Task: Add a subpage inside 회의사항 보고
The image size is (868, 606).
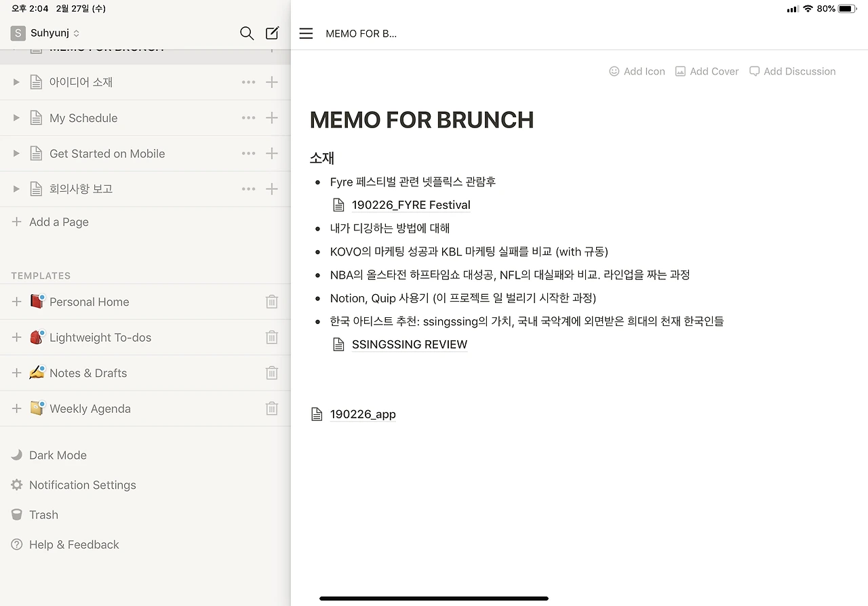Action: [x=272, y=189]
